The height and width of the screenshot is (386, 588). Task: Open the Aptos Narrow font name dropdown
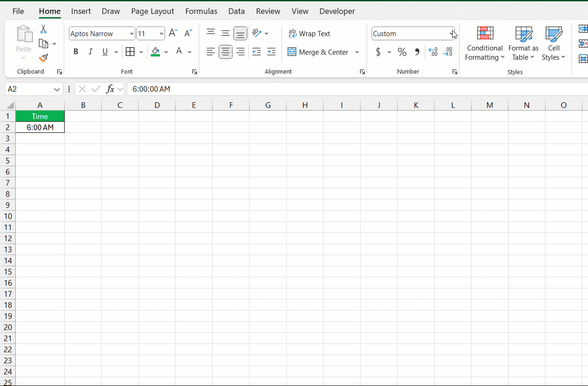click(x=132, y=33)
